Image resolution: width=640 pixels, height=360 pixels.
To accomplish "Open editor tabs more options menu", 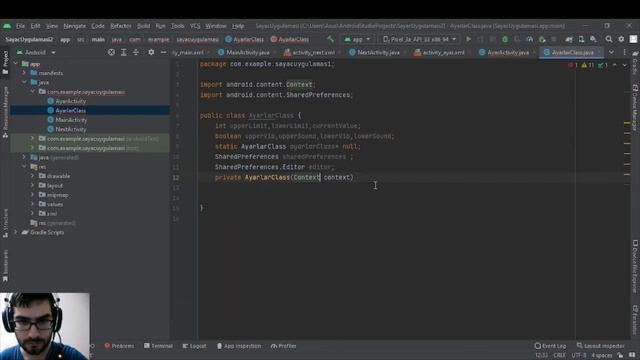I will coord(624,52).
